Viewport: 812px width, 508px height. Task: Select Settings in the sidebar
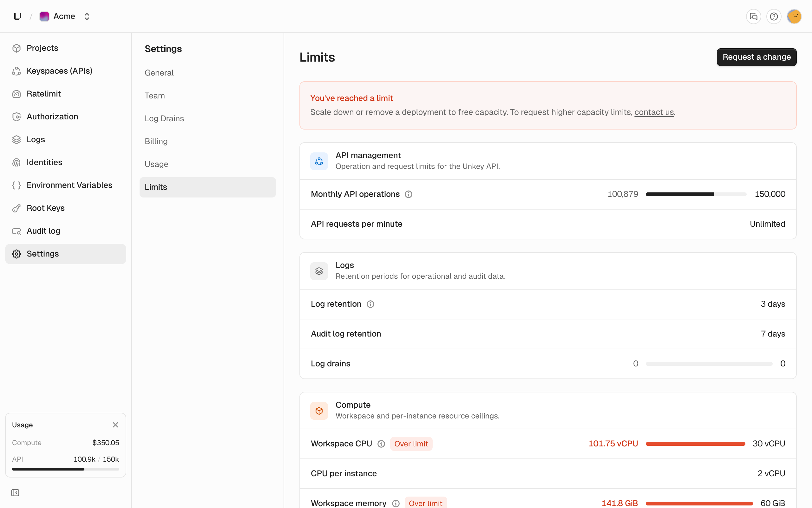[x=65, y=254]
